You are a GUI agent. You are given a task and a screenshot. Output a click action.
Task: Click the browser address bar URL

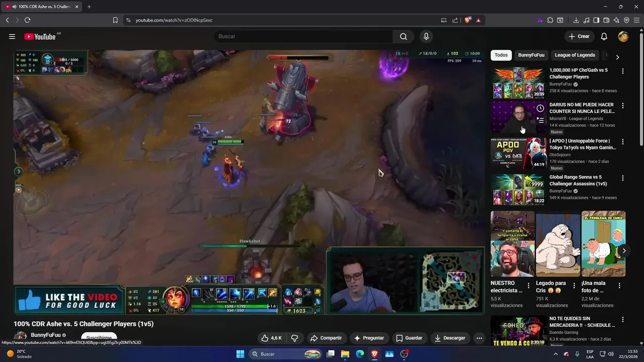point(174,20)
